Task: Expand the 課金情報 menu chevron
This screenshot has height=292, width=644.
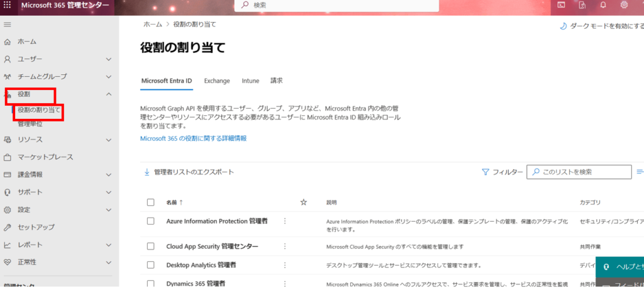Action: coord(109,175)
